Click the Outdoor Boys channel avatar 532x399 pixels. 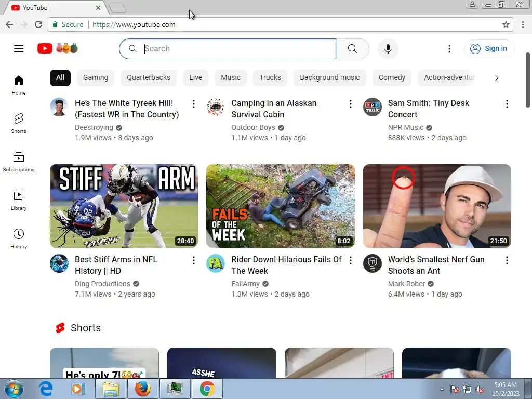tap(216, 107)
